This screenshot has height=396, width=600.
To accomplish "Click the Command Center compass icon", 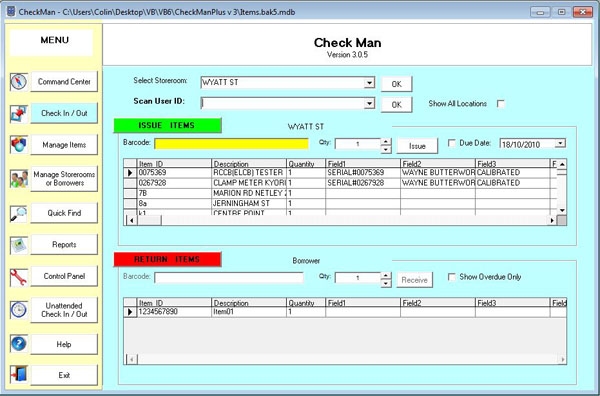I will tap(19, 81).
